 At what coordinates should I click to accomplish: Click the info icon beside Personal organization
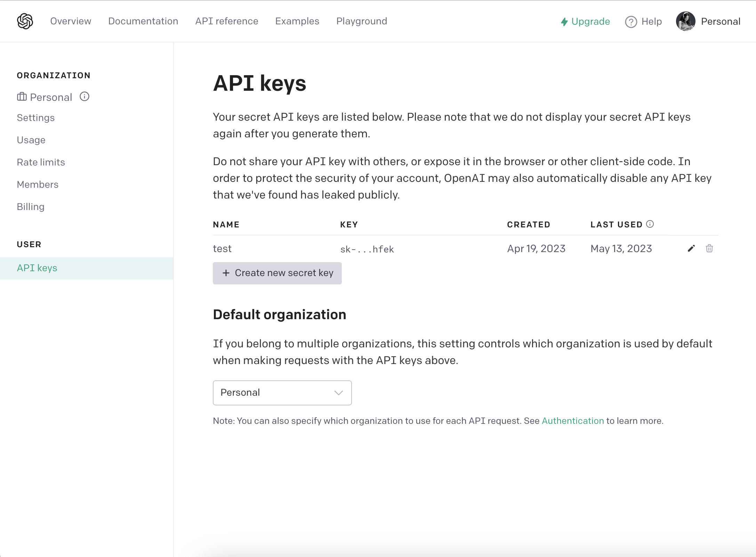[x=85, y=97]
